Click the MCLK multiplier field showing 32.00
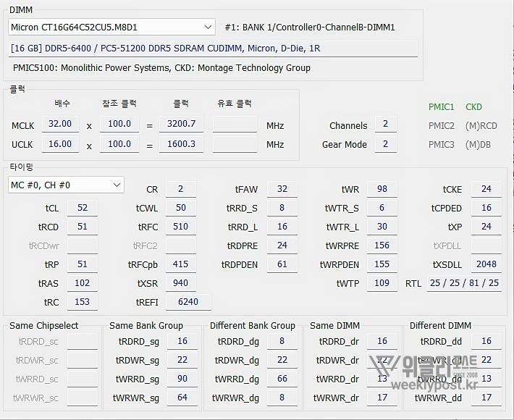This screenshot has width=514, height=420. coord(60,125)
